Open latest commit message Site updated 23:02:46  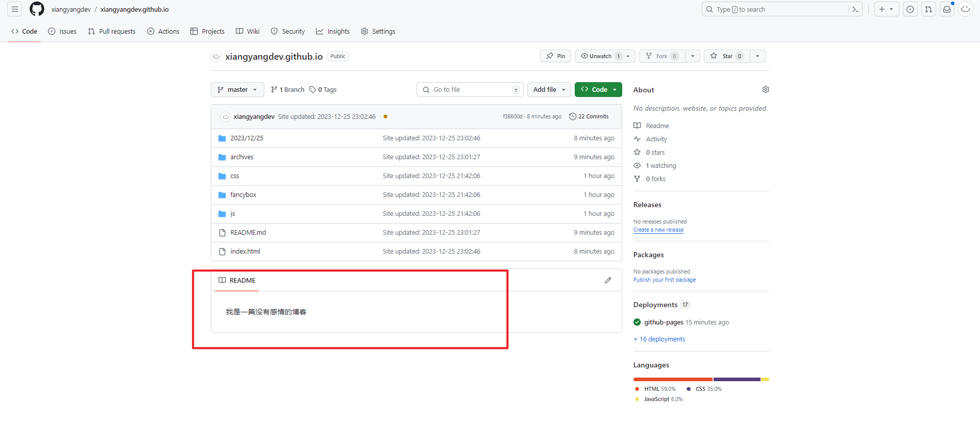point(327,116)
